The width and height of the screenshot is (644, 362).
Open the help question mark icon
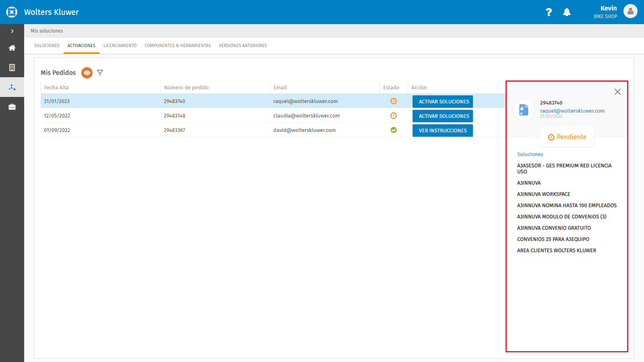tap(549, 12)
